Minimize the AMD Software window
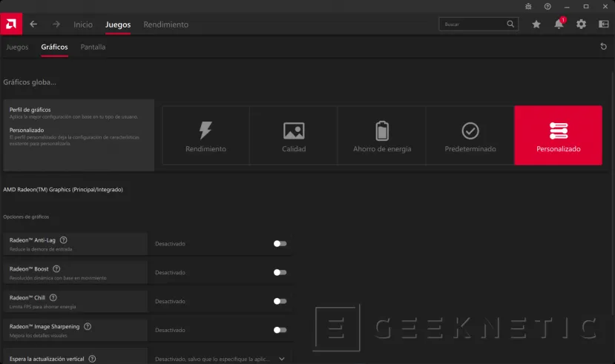 [567, 7]
